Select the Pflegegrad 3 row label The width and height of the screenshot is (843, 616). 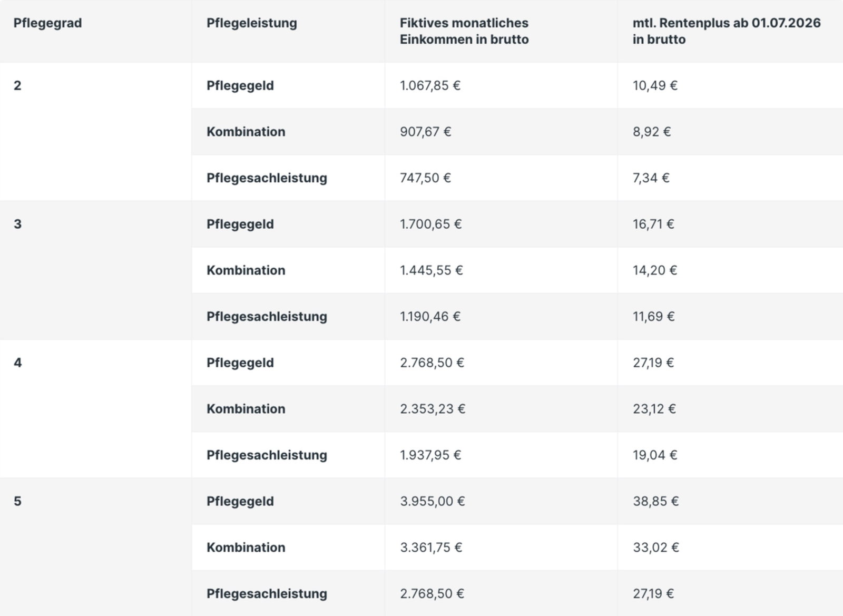(x=17, y=224)
